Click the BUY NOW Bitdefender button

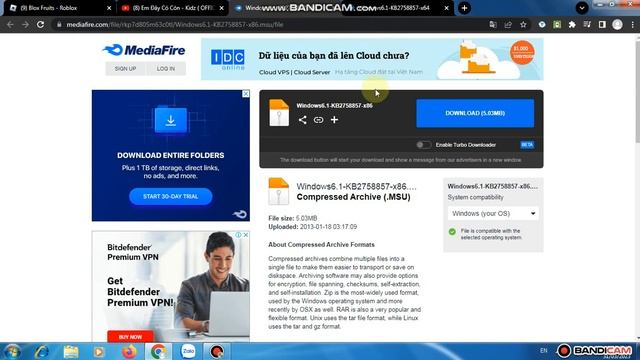tap(130, 337)
